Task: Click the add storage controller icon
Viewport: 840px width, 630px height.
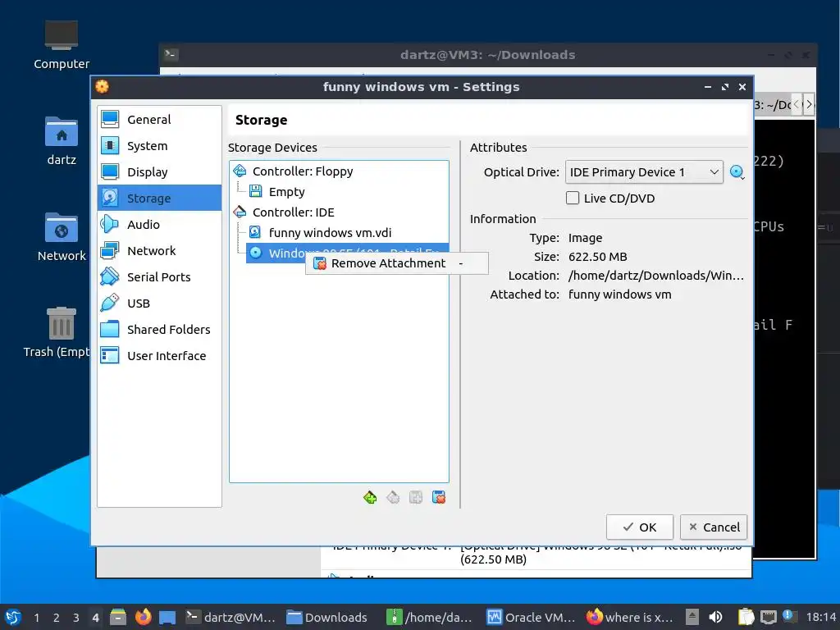Action: click(x=370, y=498)
